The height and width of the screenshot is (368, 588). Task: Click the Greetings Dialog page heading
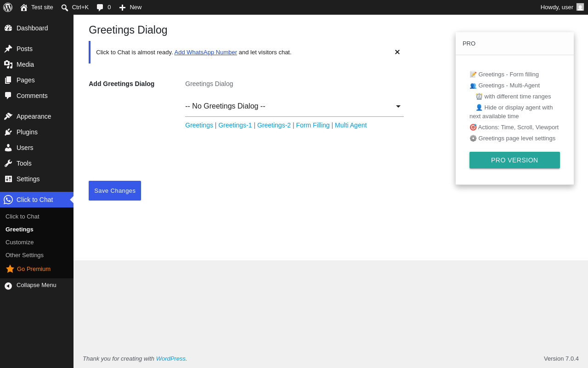pyautogui.click(x=128, y=30)
